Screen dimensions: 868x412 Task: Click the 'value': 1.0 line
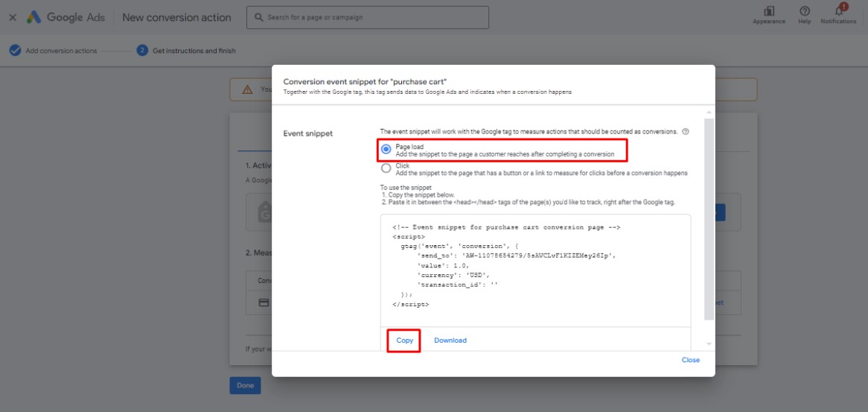click(443, 265)
